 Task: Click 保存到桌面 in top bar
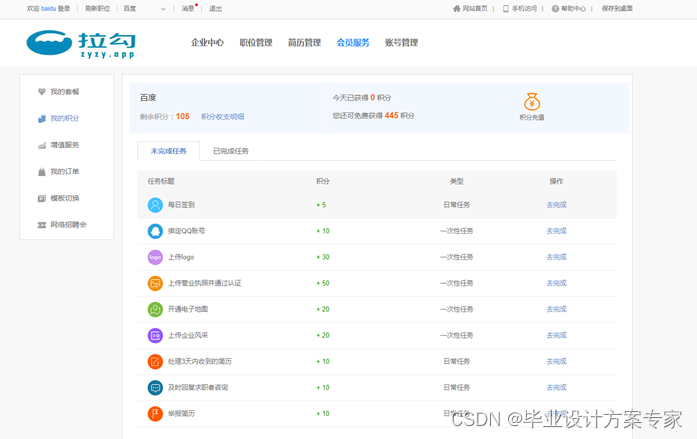[617, 8]
